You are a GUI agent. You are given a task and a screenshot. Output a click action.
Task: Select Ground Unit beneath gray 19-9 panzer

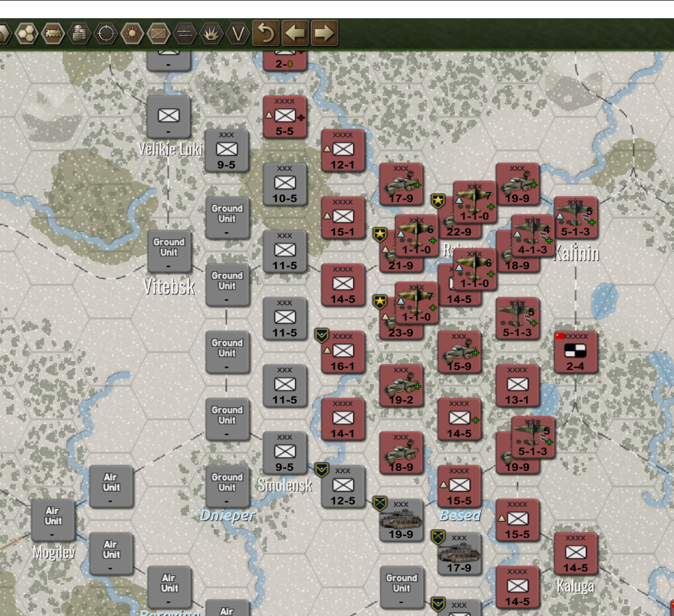401,587
